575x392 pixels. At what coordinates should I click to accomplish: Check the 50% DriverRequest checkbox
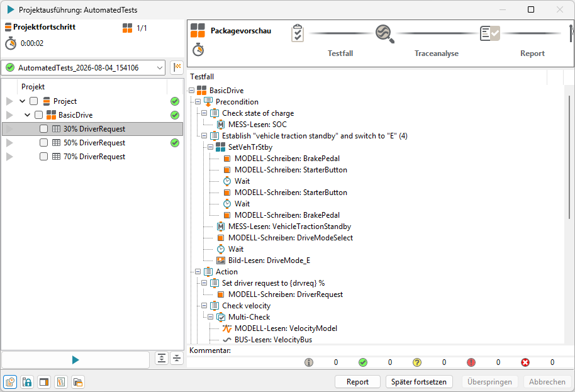(43, 143)
